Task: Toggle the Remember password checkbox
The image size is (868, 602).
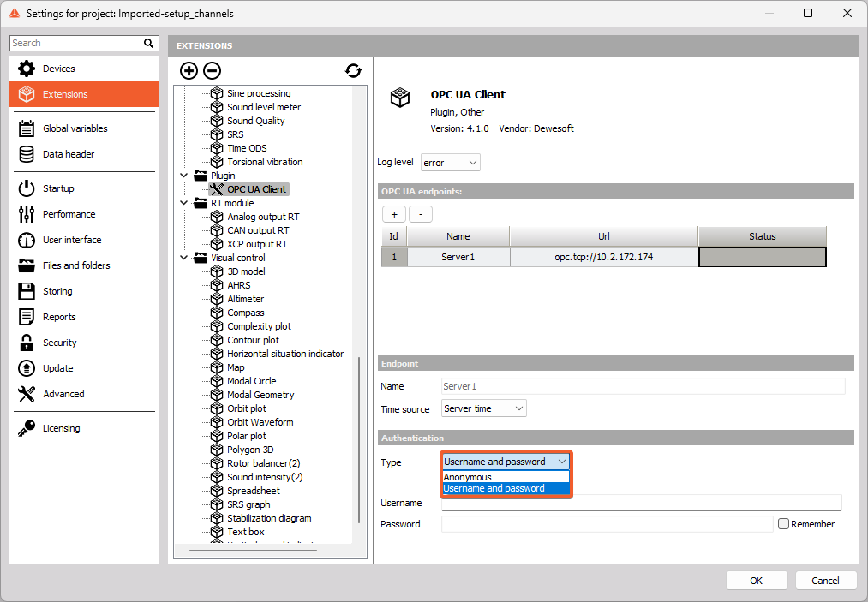Action: pos(783,524)
